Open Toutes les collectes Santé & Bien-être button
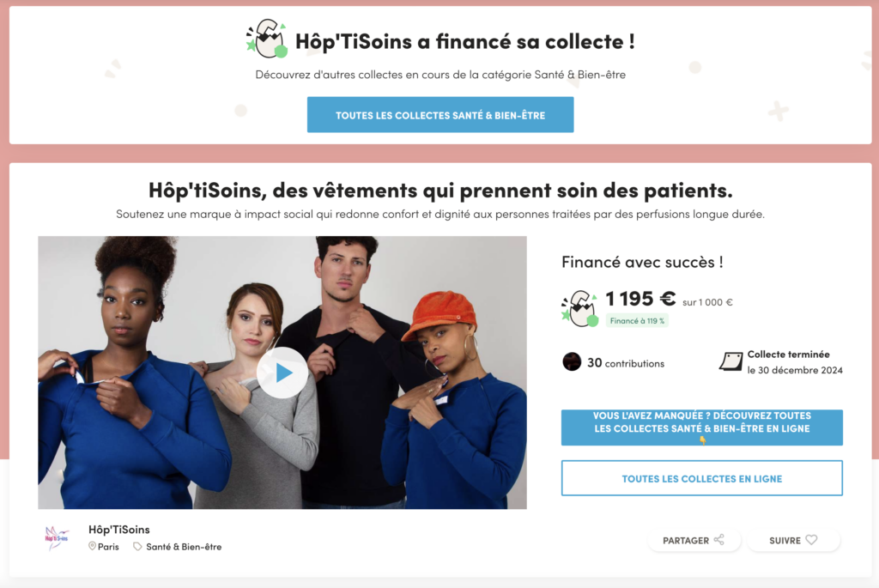Screen dimensions: 879x588 [x=440, y=115]
